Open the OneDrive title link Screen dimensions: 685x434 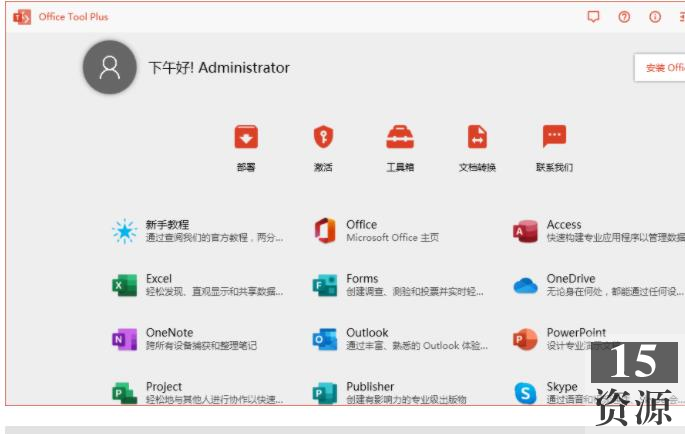pos(571,279)
